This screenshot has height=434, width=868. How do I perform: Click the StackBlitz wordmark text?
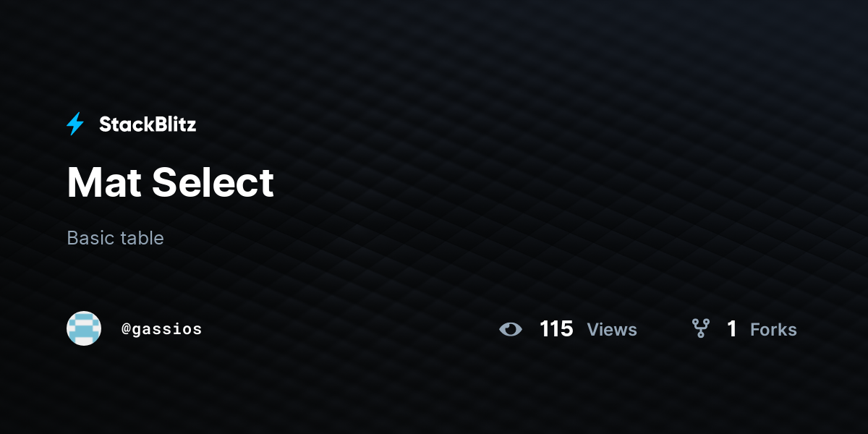[148, 124]
